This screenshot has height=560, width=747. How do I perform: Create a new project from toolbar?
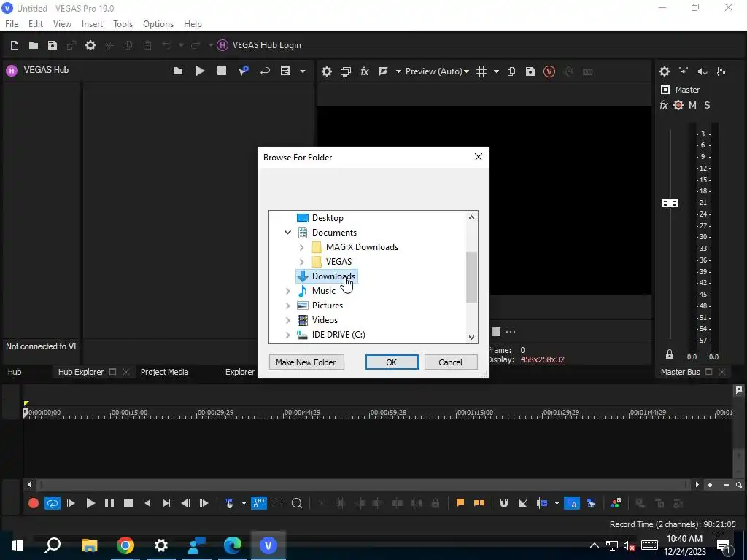point(15,45)
